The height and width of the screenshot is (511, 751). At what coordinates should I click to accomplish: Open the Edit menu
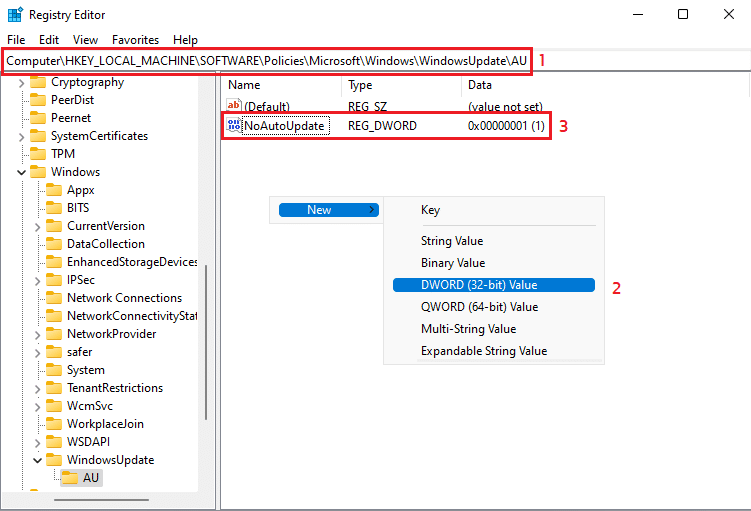[49, 40]
